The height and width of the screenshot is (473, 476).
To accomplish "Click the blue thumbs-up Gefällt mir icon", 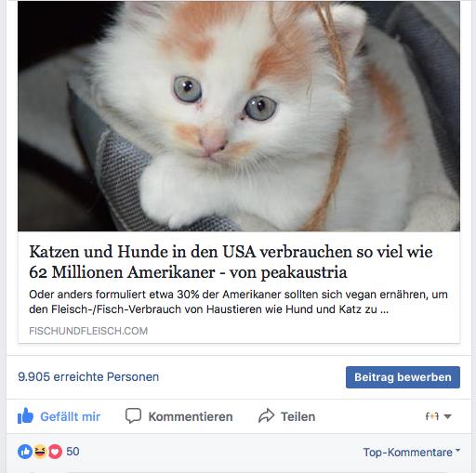I will pos(25,415).
